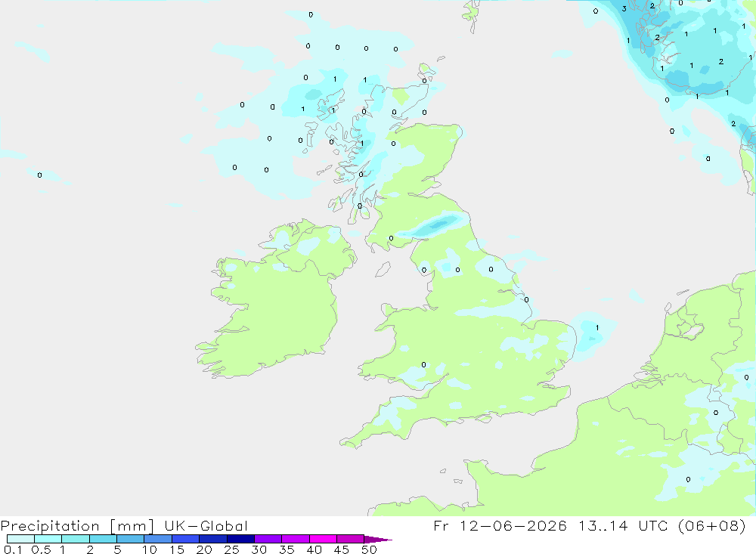Click the darkest purple 45–50 mm legend swatch
The image size is (756, 554).
tap(351, 539)
